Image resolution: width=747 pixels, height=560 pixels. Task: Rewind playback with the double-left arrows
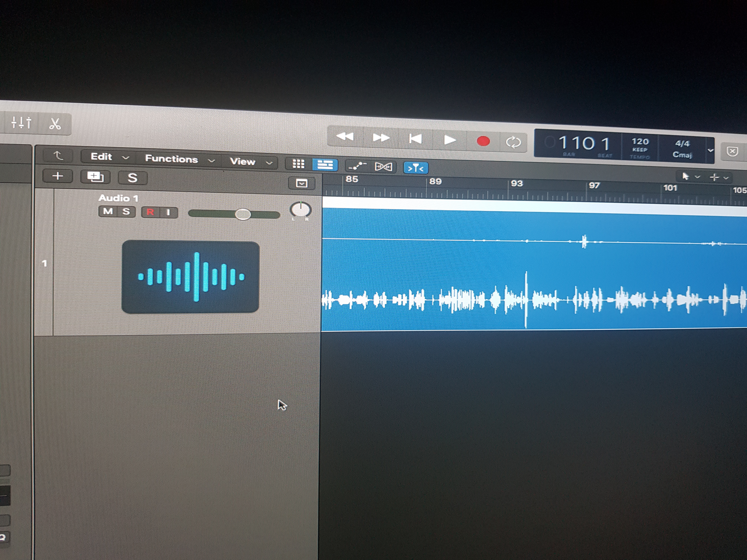(345, 137)
